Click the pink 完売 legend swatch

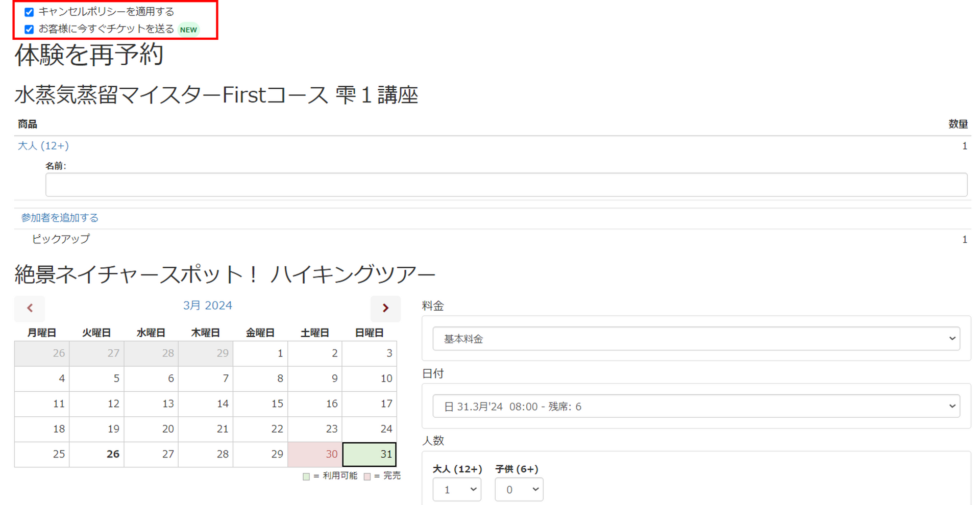(367, 476)
